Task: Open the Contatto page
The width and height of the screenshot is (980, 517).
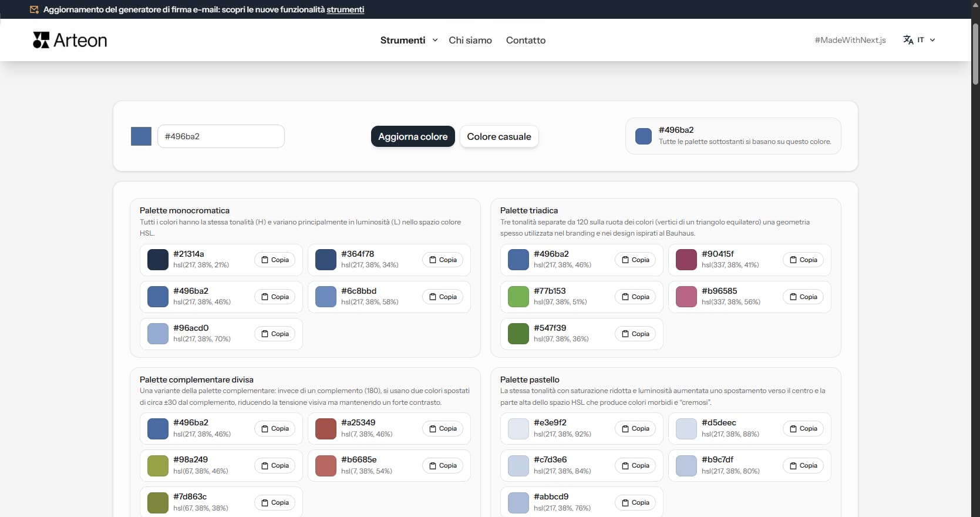Action: (x=526, y=40)
